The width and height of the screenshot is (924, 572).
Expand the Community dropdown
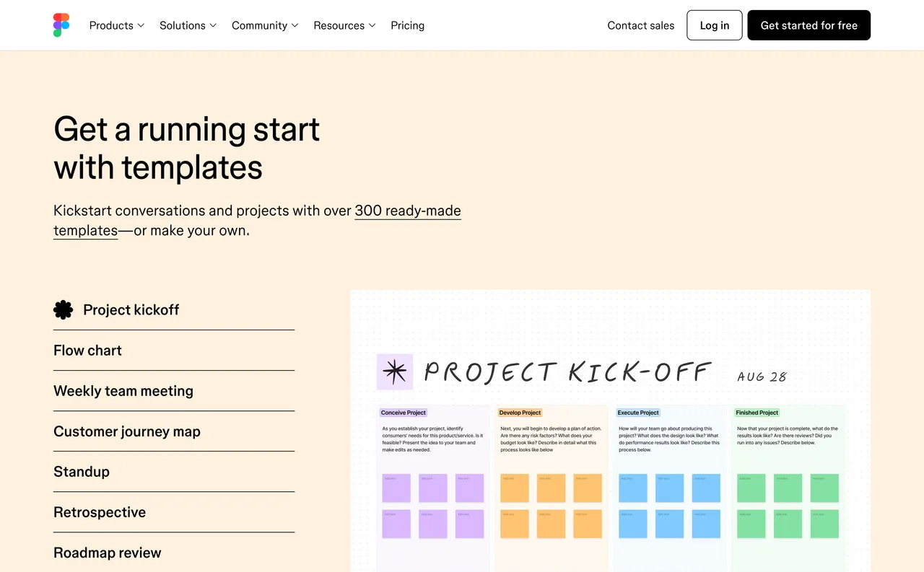(264, 25)
